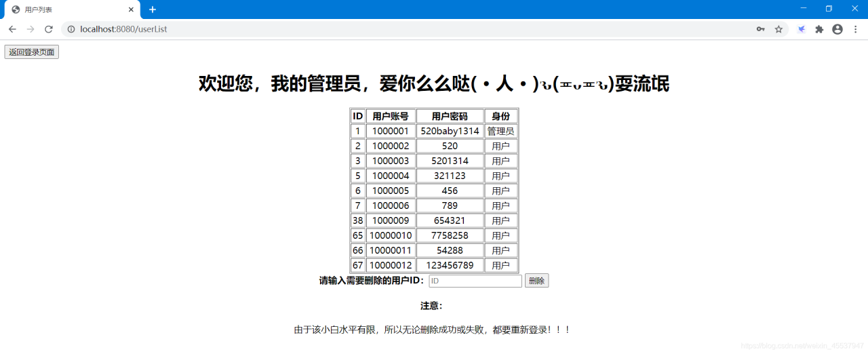Click account cell 10000012

391,265
